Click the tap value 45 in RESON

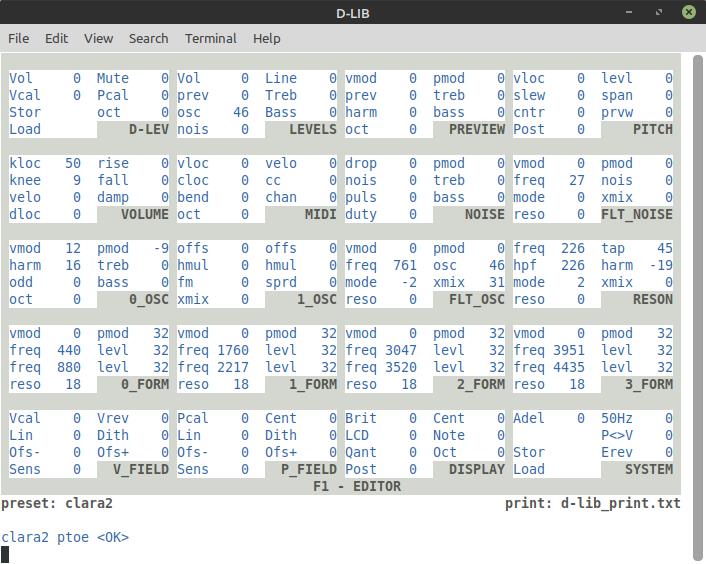(665, 248)
